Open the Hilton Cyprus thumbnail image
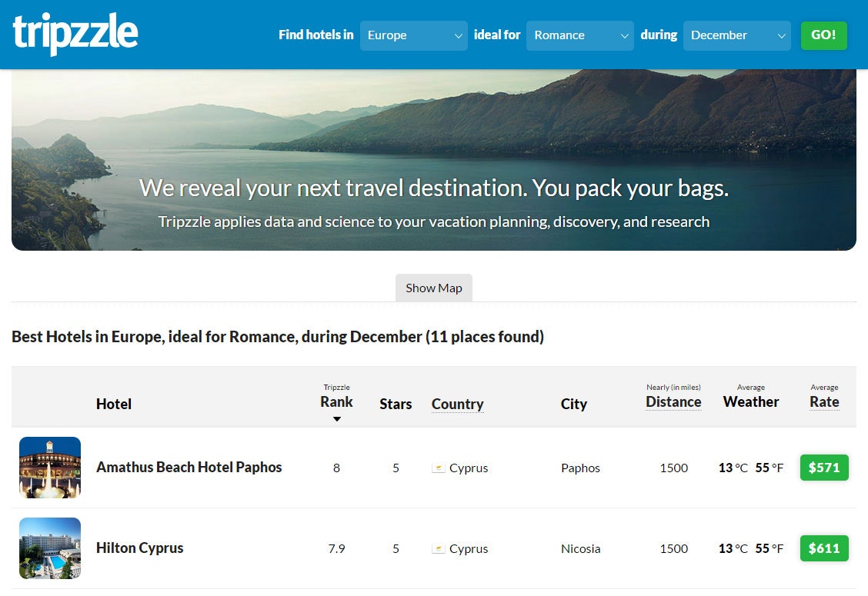Viewport: 868px width, 596px height. point(50,548)
